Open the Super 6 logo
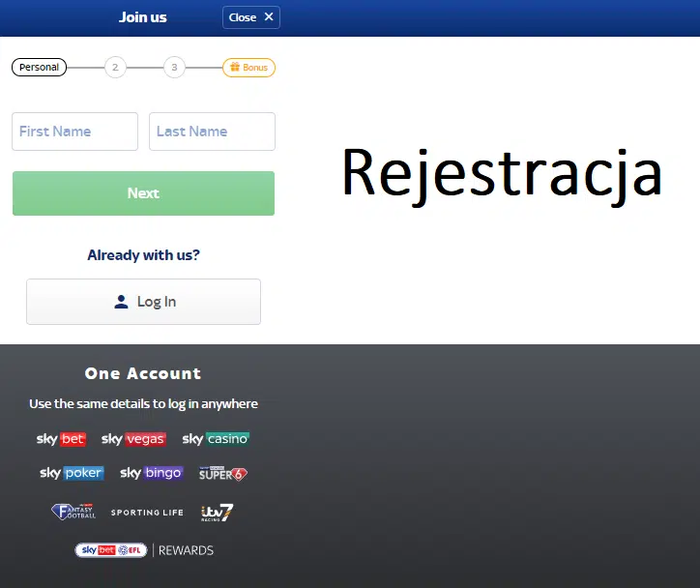Screen dimensions: 700x588 (223, 474)
